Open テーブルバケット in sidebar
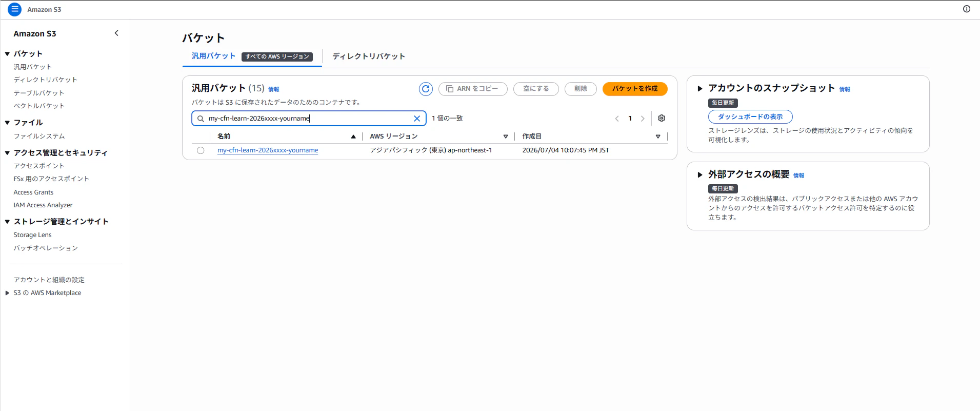This screenshot has width=980, height=411. [39, 93]
